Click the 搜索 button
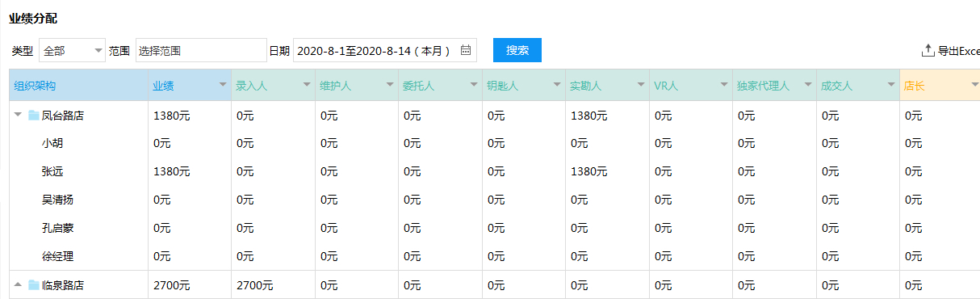This screenshot has width=980, height=299. point(517,50)
